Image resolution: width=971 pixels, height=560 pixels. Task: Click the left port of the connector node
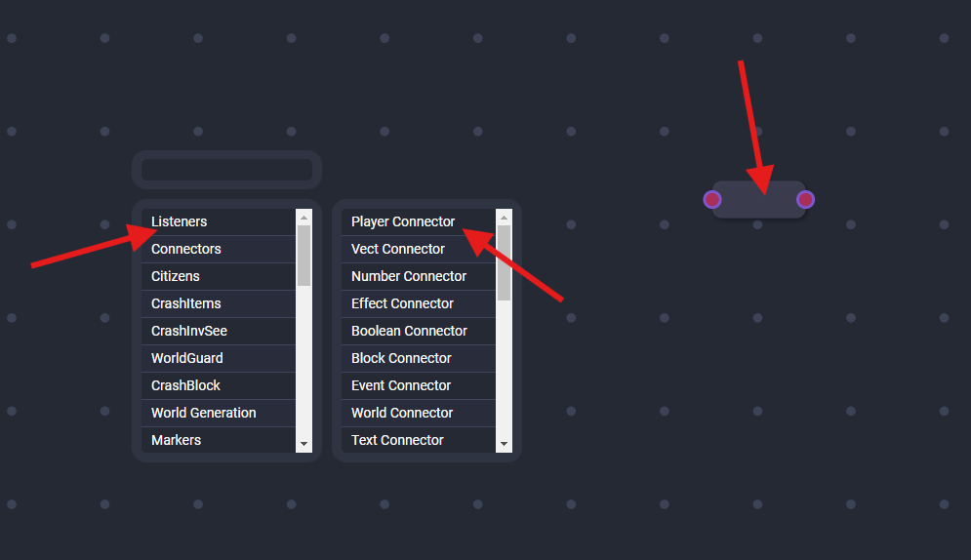coord(712,199)
